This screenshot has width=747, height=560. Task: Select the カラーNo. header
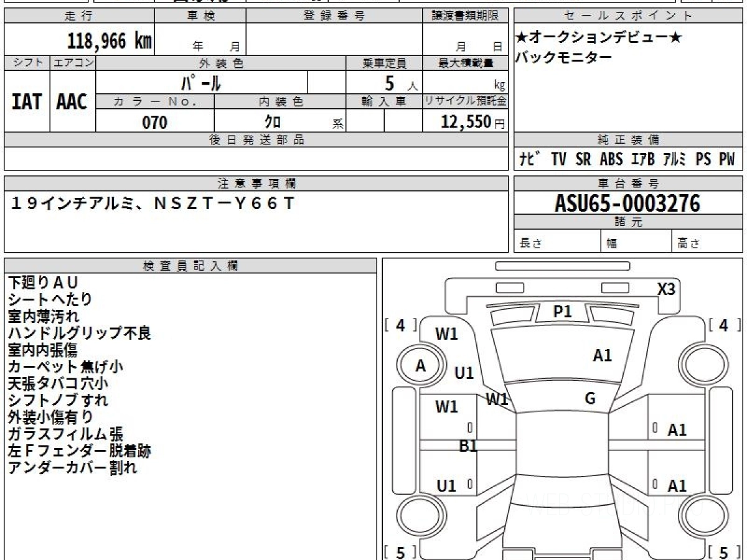155,101
